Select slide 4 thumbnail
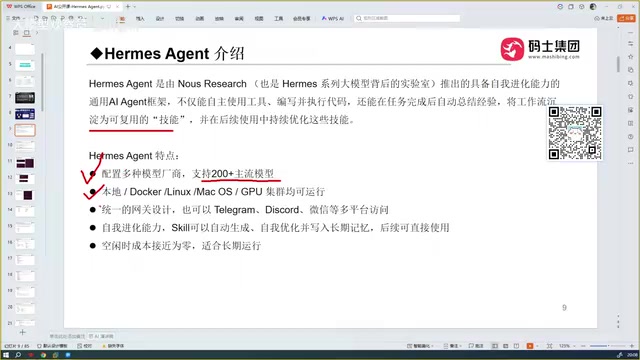 [x=25, y=49]
